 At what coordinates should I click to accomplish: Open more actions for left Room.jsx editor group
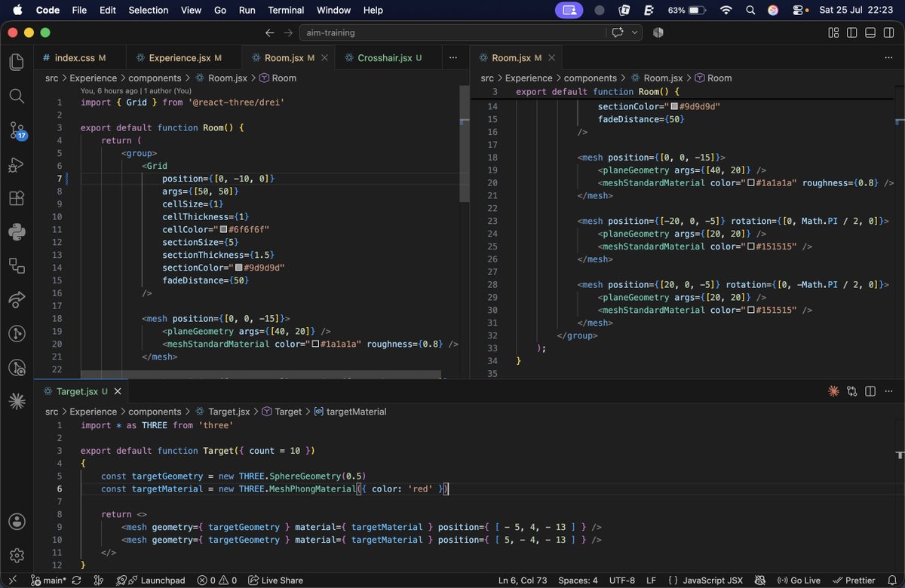click(x=452, y=57)
